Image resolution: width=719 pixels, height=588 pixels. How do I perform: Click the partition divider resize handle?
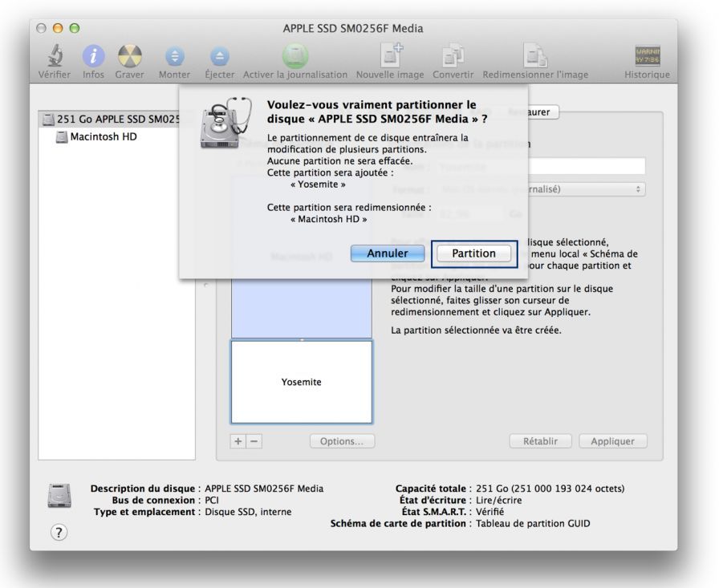click(301, 339)
